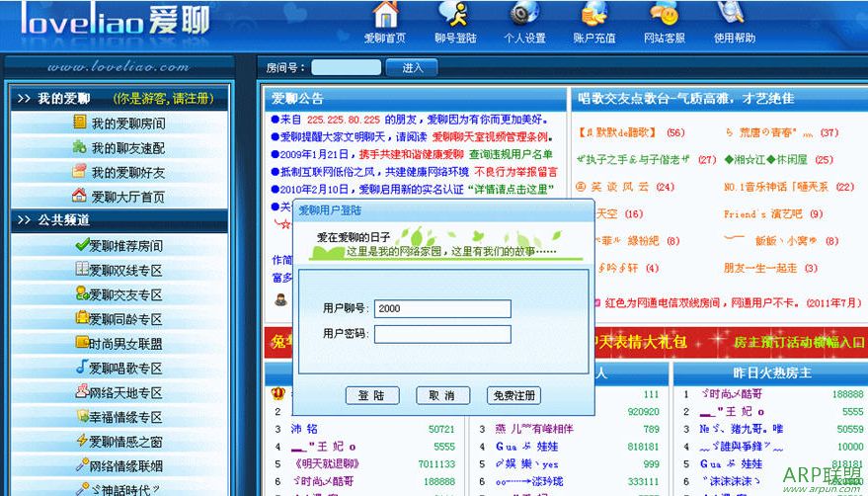Open the 爱聊聊天室视频管理条例 link

[492, 137]
